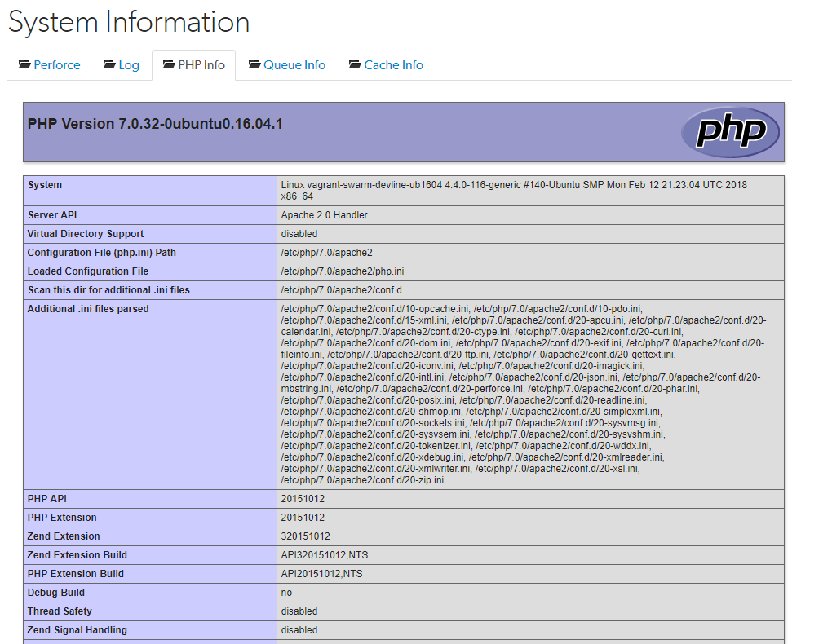Click the folder icon beside Perforce tab
This screenshot has height=644, width=832.
25,64
